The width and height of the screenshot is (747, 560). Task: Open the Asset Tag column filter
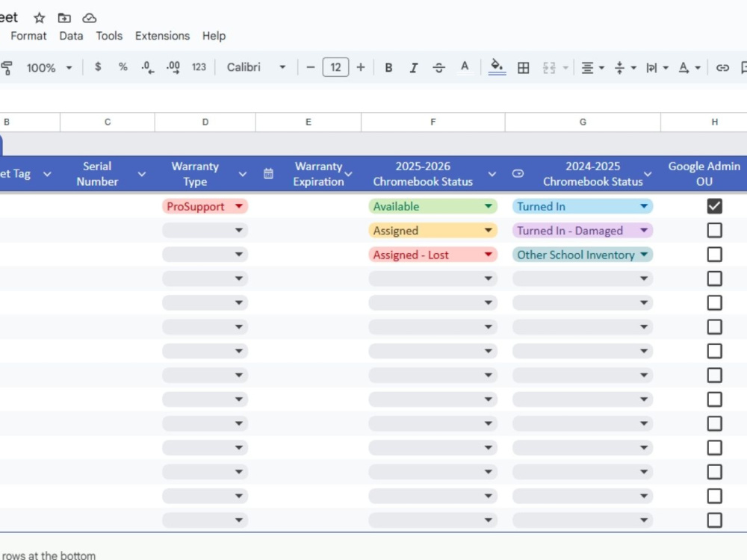pos(46,174)
